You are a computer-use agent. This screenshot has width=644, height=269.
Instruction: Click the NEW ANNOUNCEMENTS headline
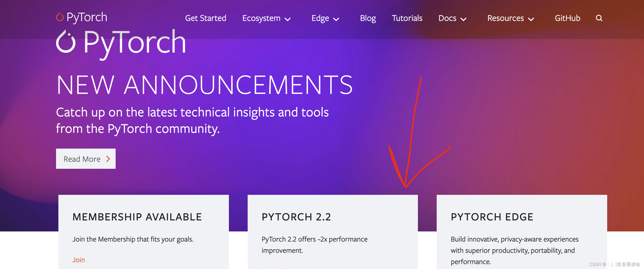[x=204, y=85]
